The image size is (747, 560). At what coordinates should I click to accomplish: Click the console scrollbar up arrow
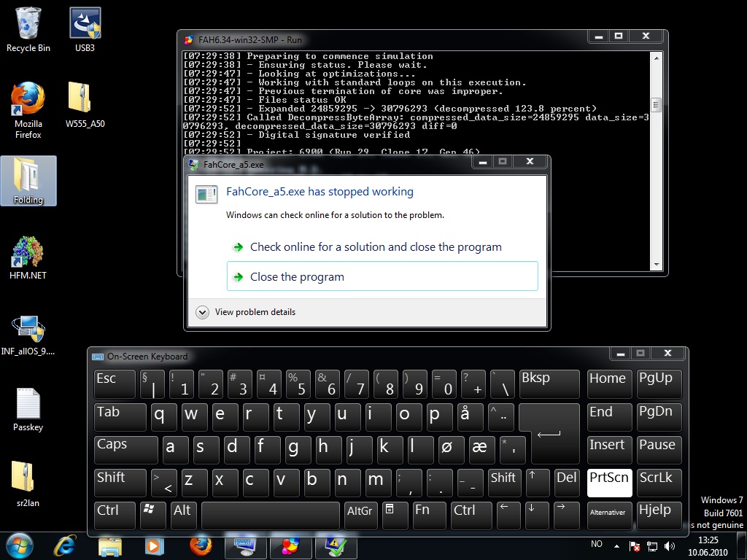tap(656, 58)
